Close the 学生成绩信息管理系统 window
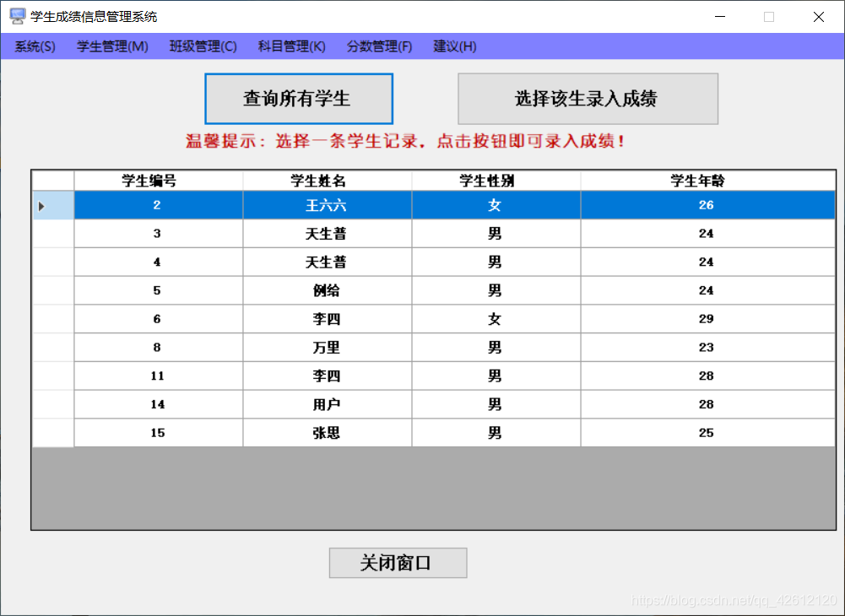This screenshot has height=616, width=845. [819, 17]
